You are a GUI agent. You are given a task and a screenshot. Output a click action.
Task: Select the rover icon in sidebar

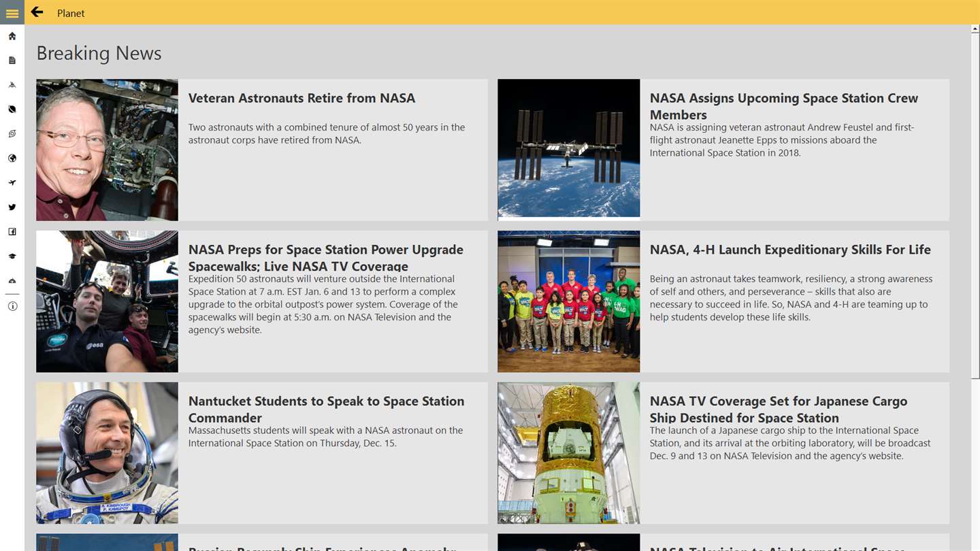(12, 281)
